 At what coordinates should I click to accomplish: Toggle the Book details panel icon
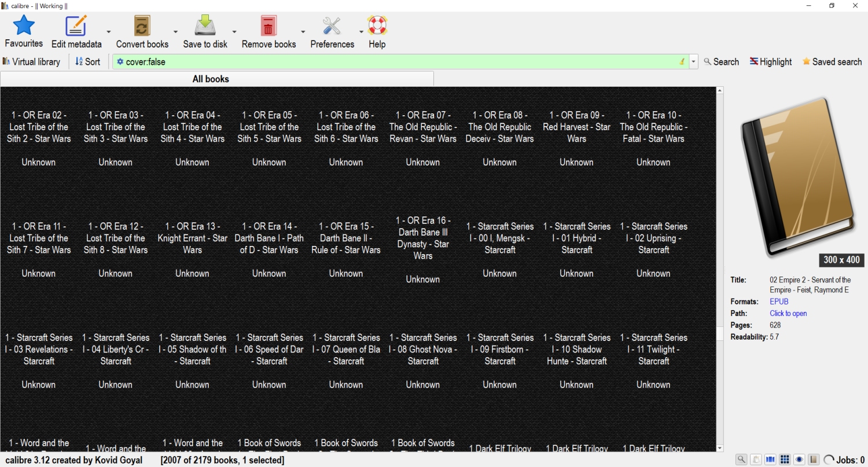pyautogui.click(x=814, y=459)
